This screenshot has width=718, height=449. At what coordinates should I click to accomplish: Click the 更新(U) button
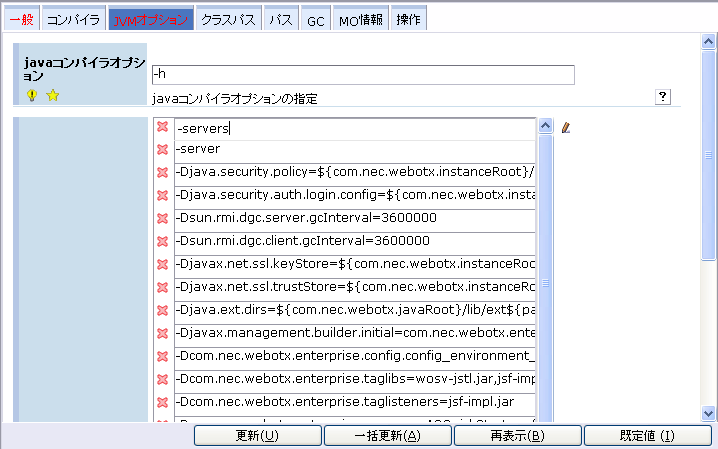tap(256, 436)
